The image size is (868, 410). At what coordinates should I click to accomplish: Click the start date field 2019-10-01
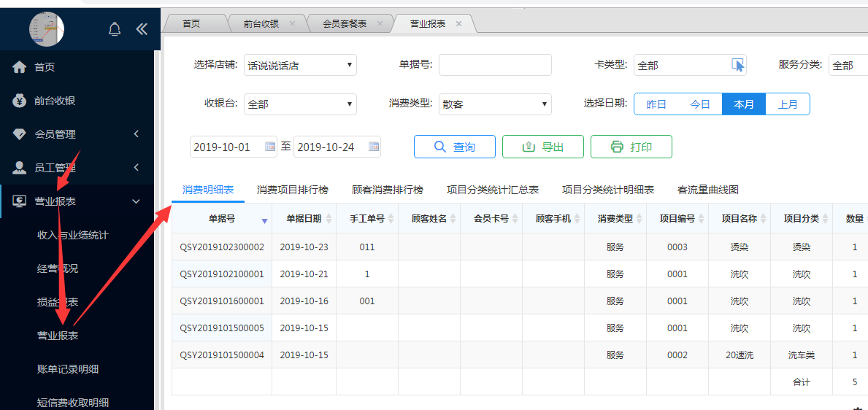coord(234,147)
